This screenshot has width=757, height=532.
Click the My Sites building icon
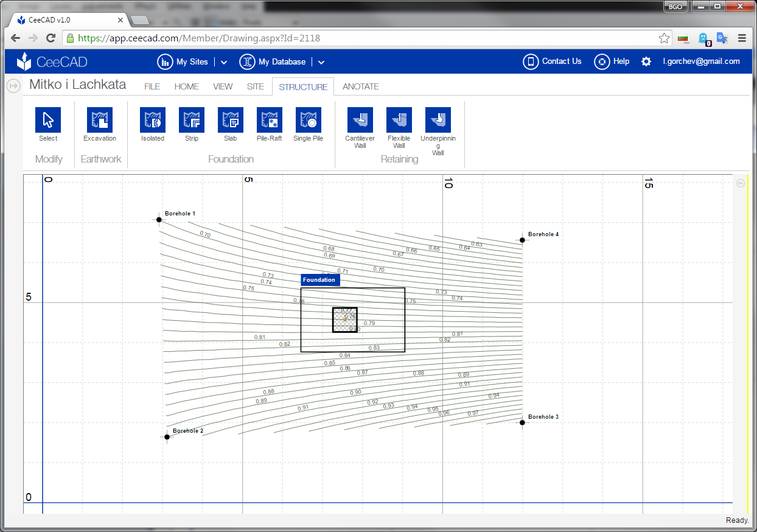[165, 61]
